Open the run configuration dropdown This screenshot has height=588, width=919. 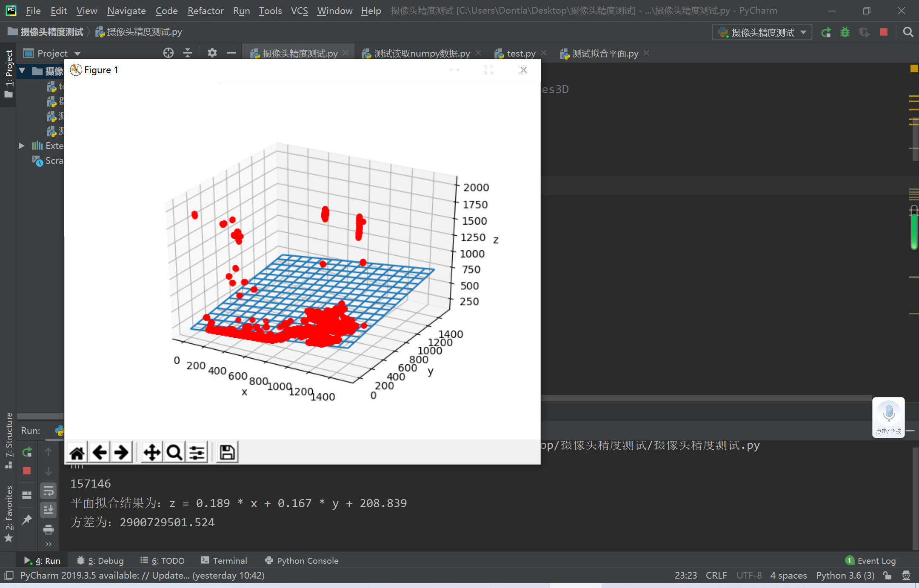pos(804,32)
